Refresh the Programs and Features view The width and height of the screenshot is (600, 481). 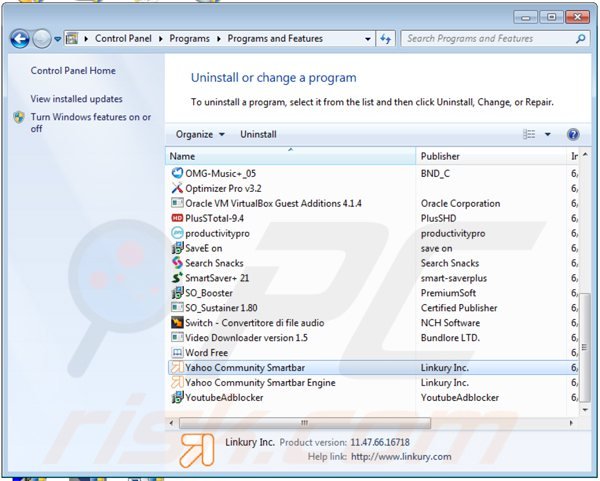coord(385,39)
